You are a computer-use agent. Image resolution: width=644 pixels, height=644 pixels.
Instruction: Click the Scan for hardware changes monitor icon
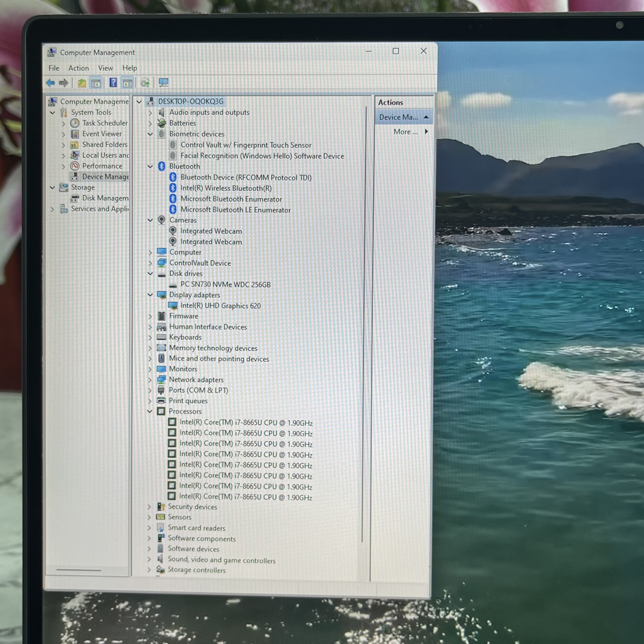[x=164, y=82]
